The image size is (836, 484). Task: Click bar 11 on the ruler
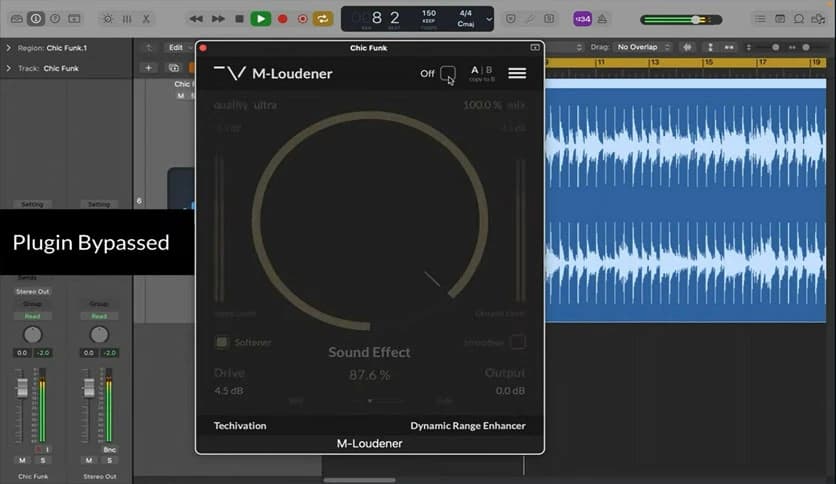pos(601,62)
